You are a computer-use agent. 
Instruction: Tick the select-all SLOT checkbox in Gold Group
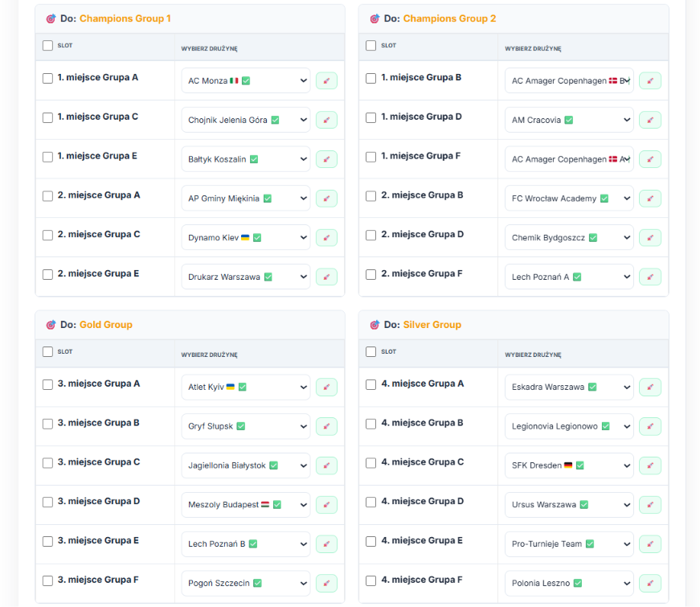click(x=47, y=352)
